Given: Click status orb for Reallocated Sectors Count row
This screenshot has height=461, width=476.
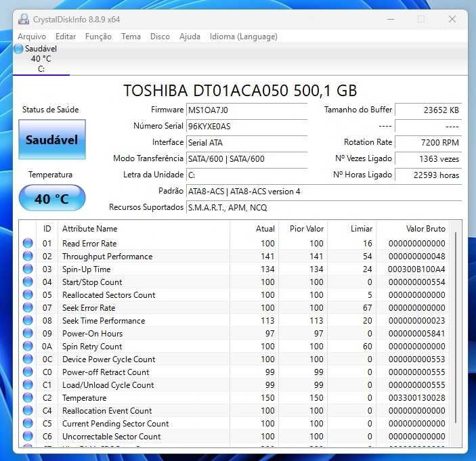Looking at the screenshot, I should click(x=28, y=294).
